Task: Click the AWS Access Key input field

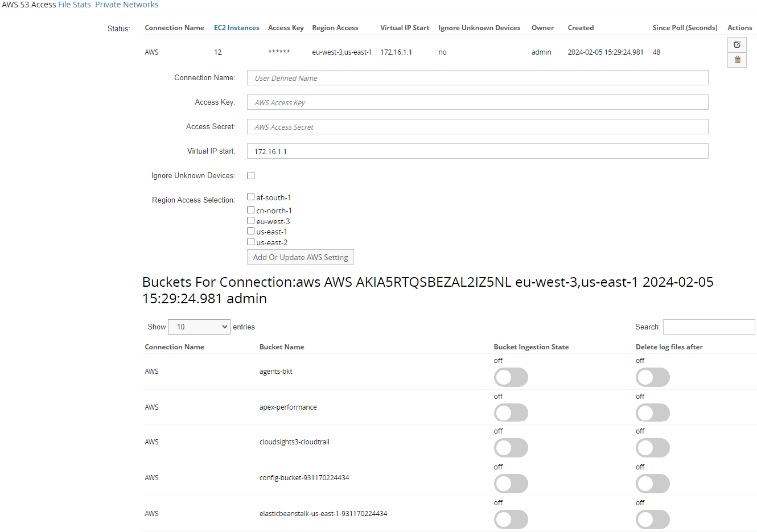Action: 478,102
